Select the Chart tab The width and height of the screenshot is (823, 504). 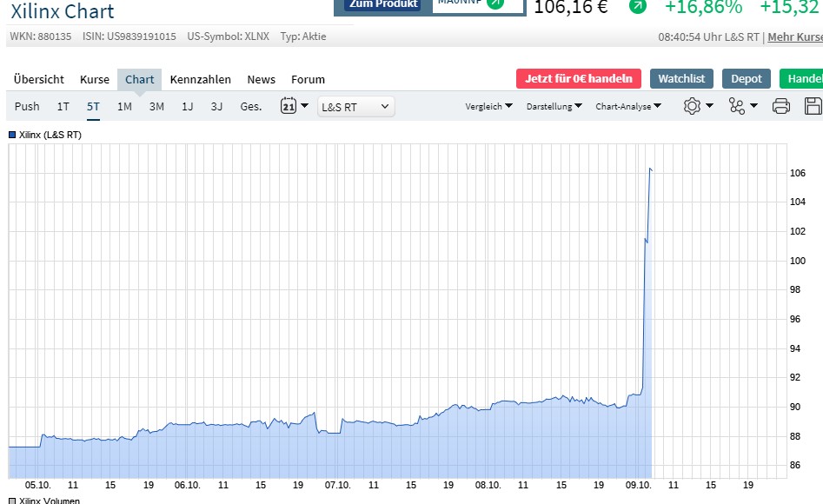pyautogui.click(x=140, y=79)
